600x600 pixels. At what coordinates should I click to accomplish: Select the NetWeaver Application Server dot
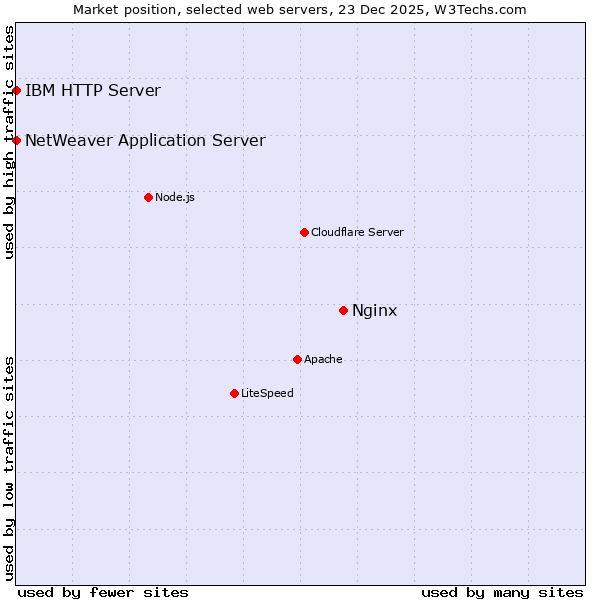16,140
